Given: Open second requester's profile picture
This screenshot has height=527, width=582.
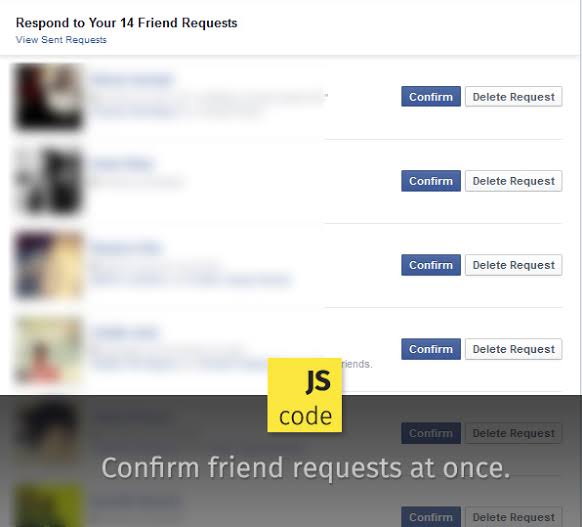Looking at the screenshot, I should pyautogui.click(x=48, y=181).
